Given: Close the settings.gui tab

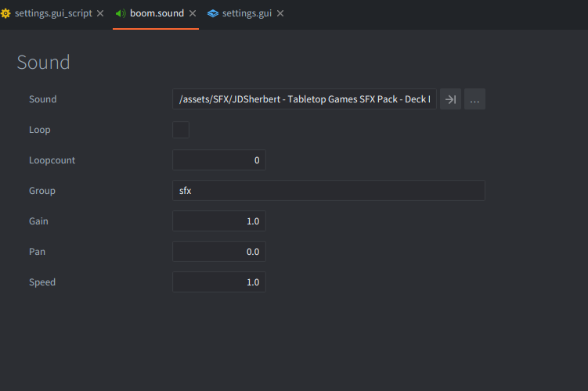Looking at the screenshot, I should pos(280,13).
